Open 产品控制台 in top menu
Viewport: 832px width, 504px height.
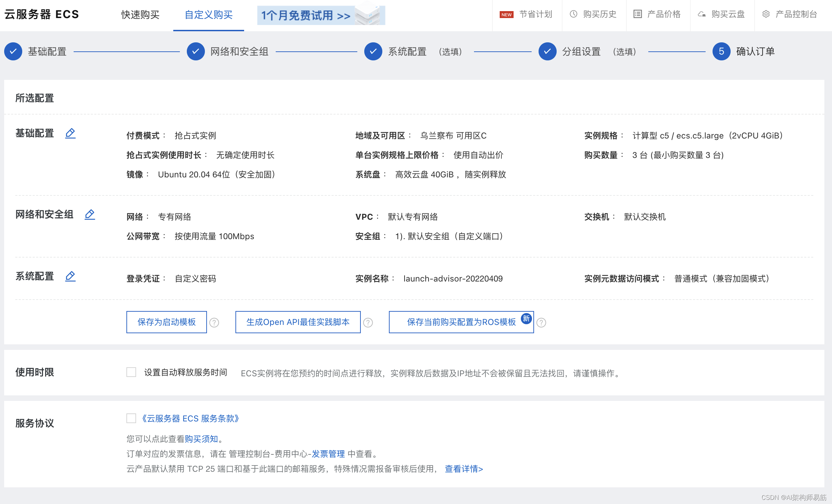pos(796,14)
